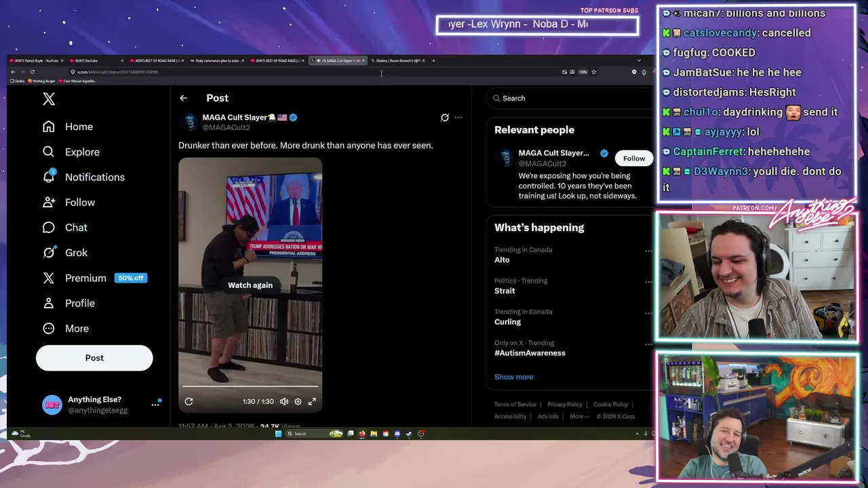Screen dimensions: 868x488
Task: Open MAGA Cult Slayer author name on post
Action: [235, 117]
